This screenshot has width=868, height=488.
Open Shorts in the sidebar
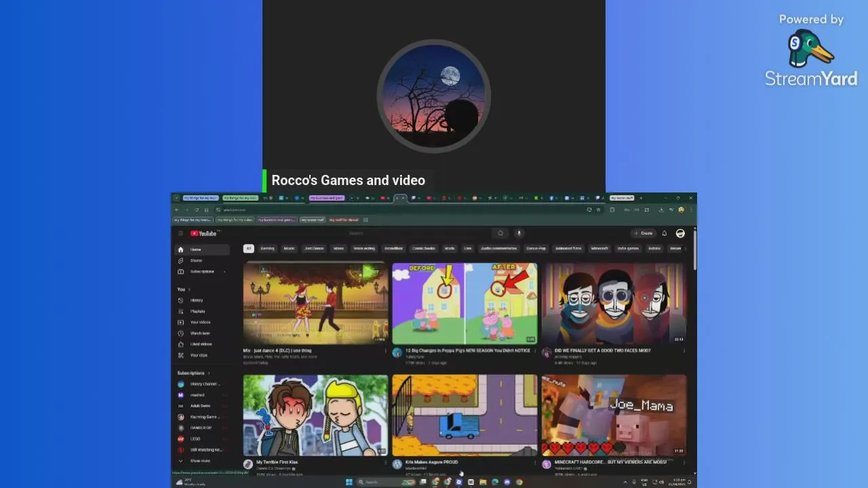point(202,260)
